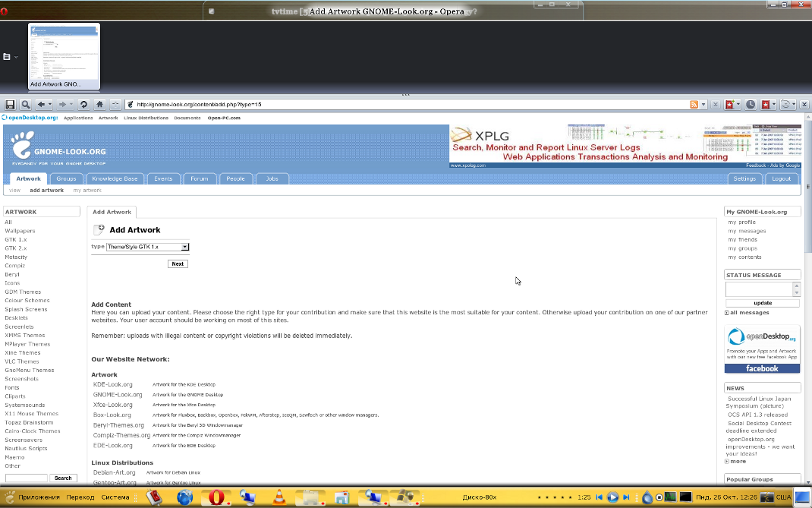
Task: Open the Xfce-Look.org network link
Action: coord(113,405)
